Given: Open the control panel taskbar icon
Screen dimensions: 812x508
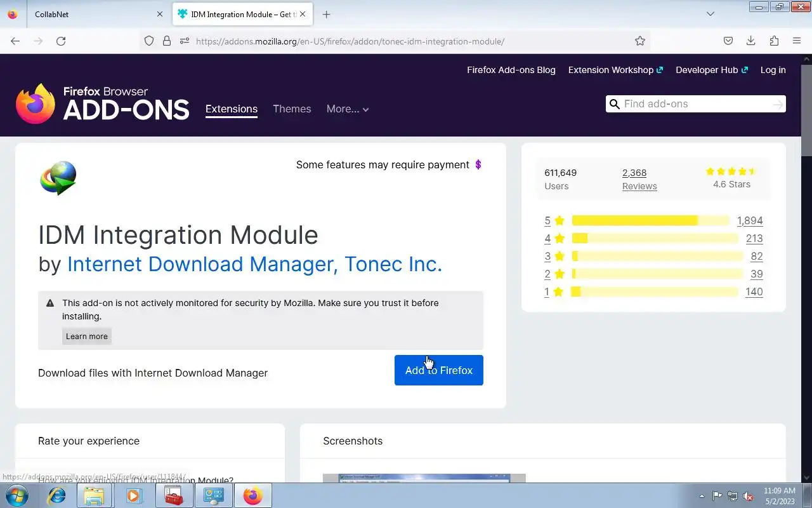Looking at the screenshot, I should [214, 495].
